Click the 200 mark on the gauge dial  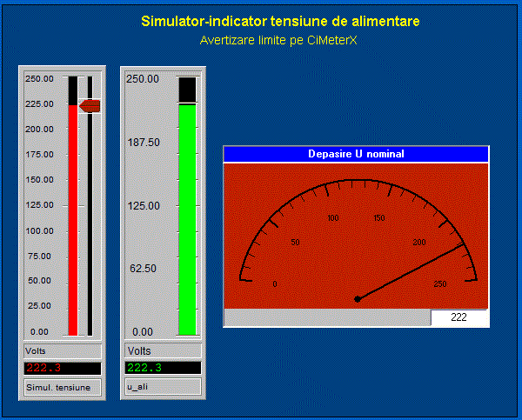point(420,242)
